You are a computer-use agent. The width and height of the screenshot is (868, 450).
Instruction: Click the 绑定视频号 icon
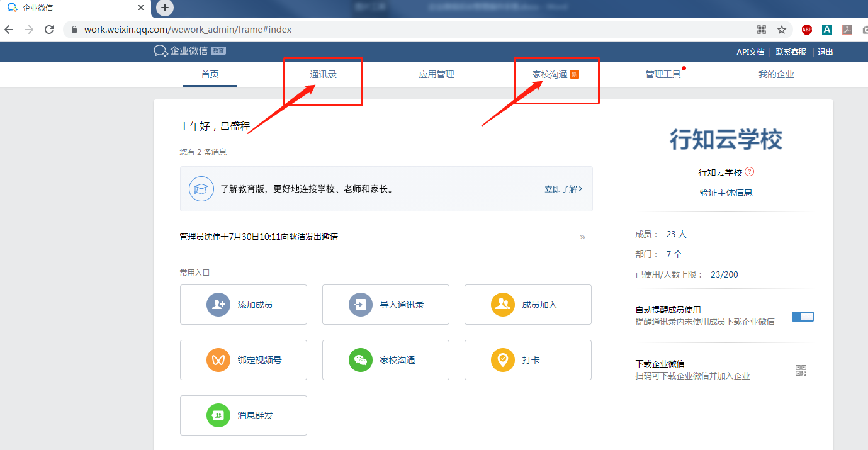pyautogui.click(x=218, y=360)
